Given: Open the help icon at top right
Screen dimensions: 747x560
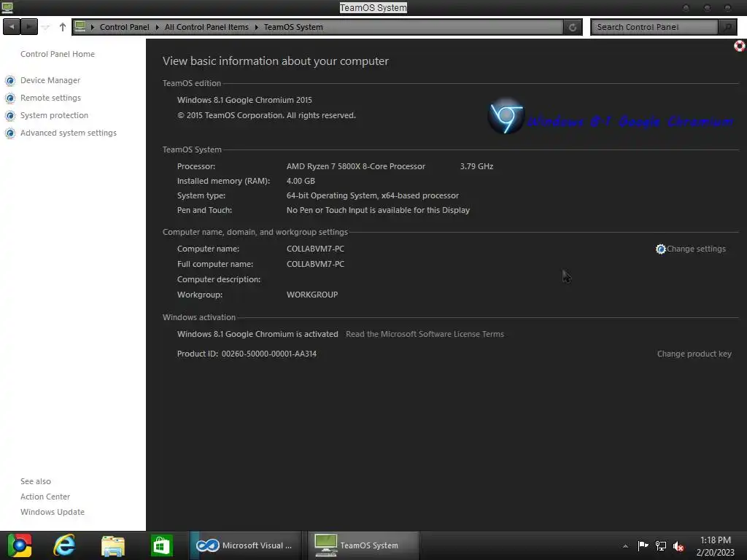Looking at the screenshot, I should coord(740,46).
